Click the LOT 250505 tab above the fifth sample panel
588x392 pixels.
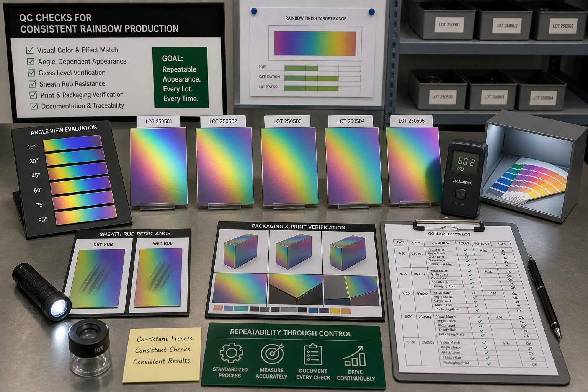pos(412,121)
